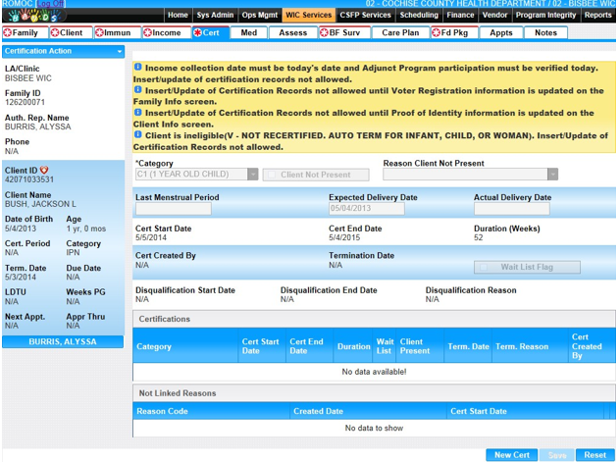Image resolution: width=616 pixels, height=462 pixels.
Task: Click the Last Menstrual Period field
Action: tap(173, 209)
